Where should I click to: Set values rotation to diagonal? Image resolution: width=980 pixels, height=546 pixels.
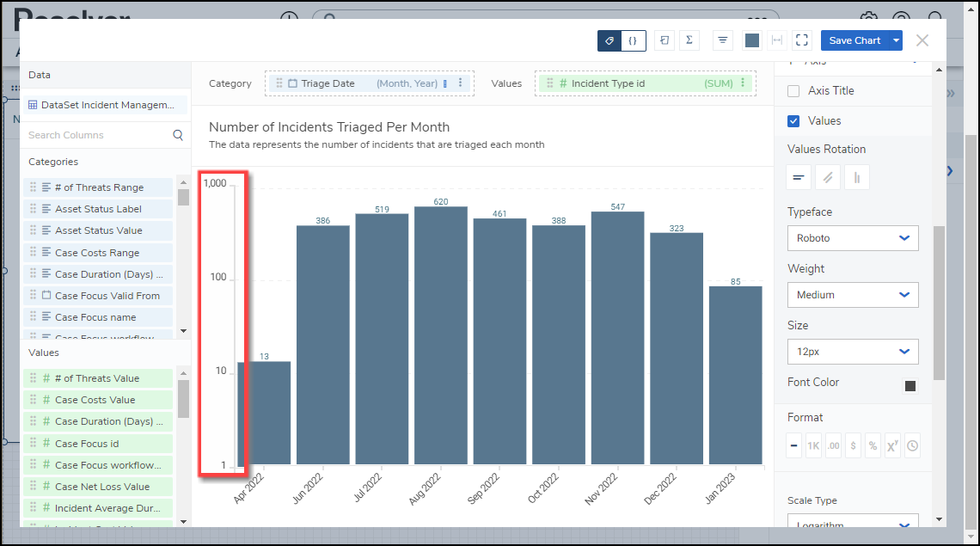pyautogui.click(x=828, y=178)
